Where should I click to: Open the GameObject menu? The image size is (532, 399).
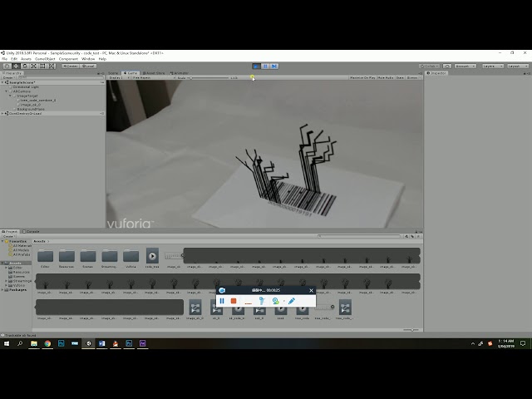(45, 59)
